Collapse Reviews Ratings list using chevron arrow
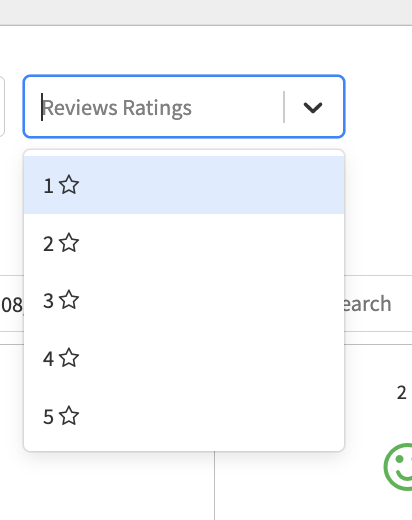The width and height of the screenshot is (412, 520). coord(313,107)
